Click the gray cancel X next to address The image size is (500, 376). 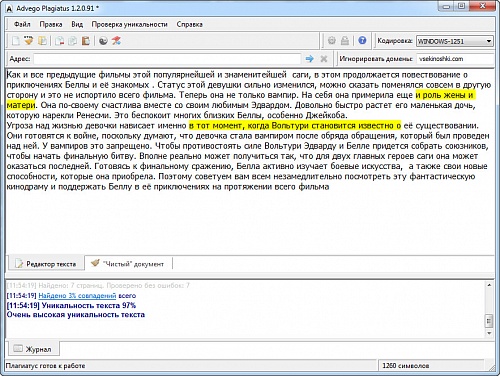323,59
